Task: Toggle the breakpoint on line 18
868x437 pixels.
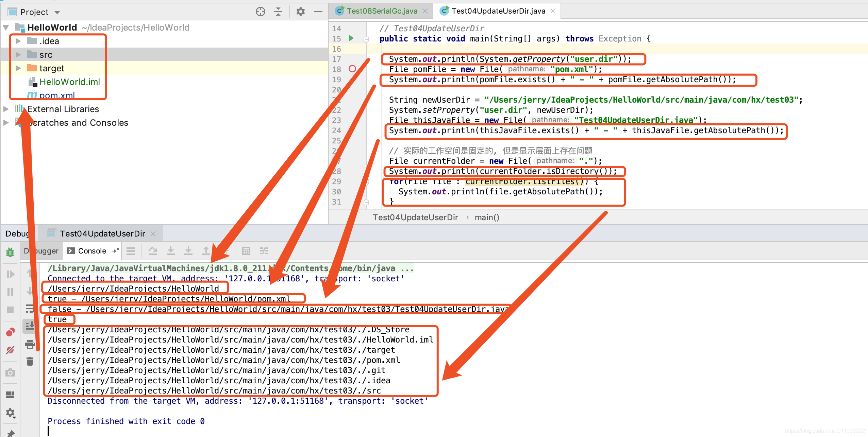Action: click(x=353, y=69)
